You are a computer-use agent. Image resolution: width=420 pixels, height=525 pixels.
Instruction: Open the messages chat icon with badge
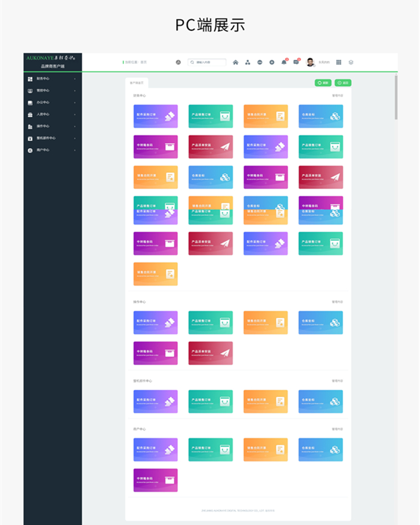[297, 62]
